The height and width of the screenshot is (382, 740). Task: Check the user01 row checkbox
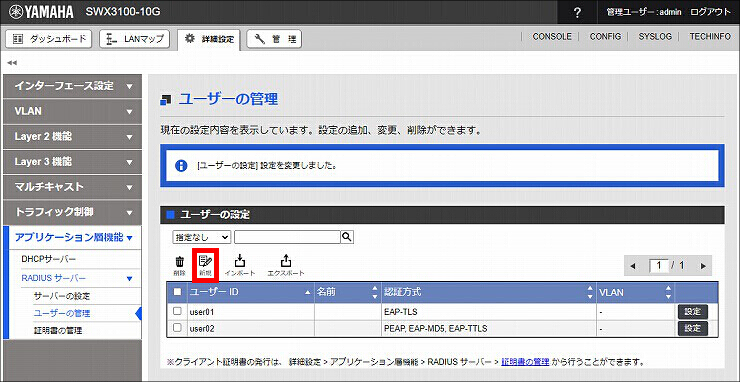tap(177, 311)
